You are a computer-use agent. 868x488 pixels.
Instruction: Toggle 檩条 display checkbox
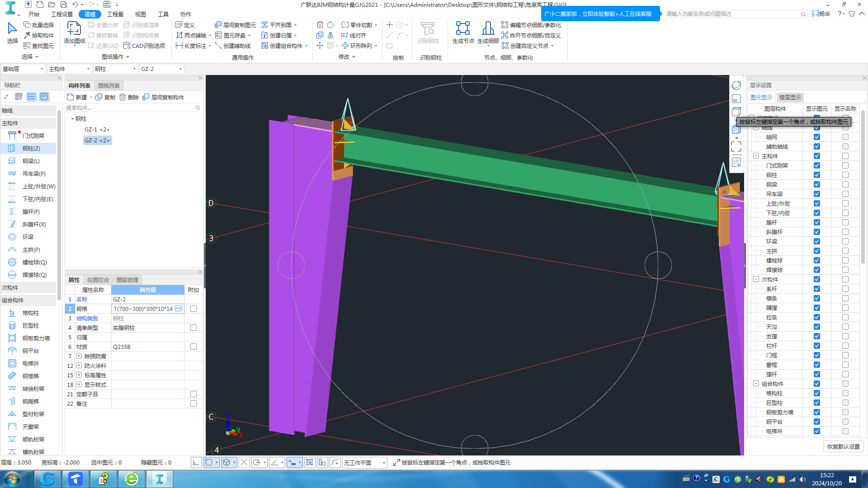pos(816,298)
